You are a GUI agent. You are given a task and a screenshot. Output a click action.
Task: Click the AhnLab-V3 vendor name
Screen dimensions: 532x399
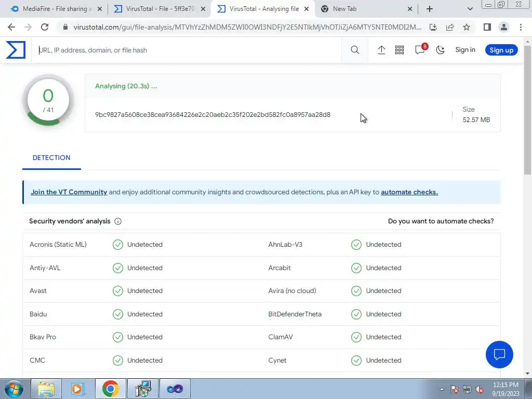(285, 245)
